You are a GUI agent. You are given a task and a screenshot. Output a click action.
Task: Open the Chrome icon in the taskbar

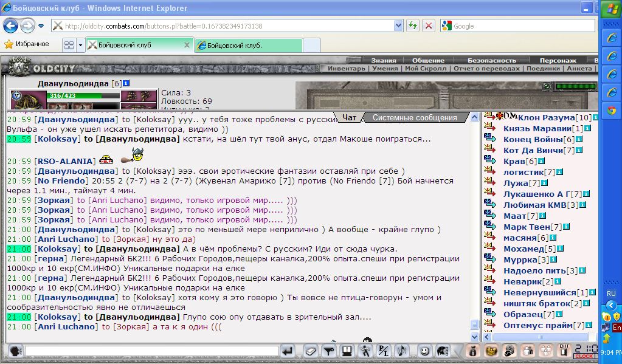coord(611,111)
